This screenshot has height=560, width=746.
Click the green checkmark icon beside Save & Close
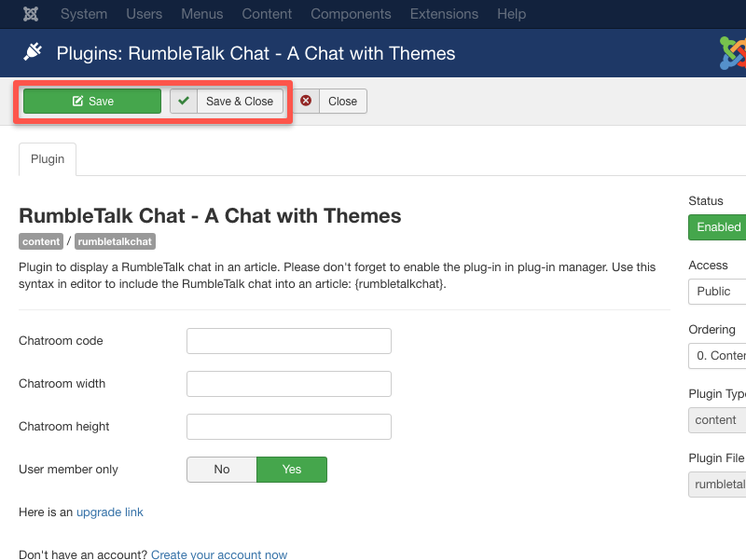coord(184,101)
